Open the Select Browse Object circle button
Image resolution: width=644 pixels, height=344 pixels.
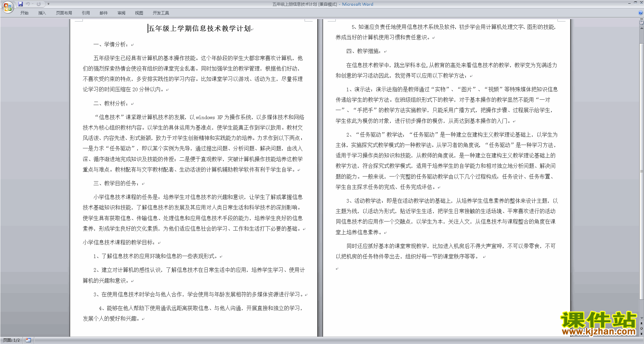click(x=641, y=329)
